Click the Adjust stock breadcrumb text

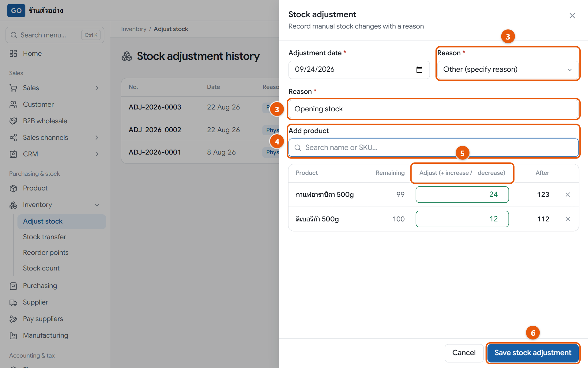pos(171,29)
